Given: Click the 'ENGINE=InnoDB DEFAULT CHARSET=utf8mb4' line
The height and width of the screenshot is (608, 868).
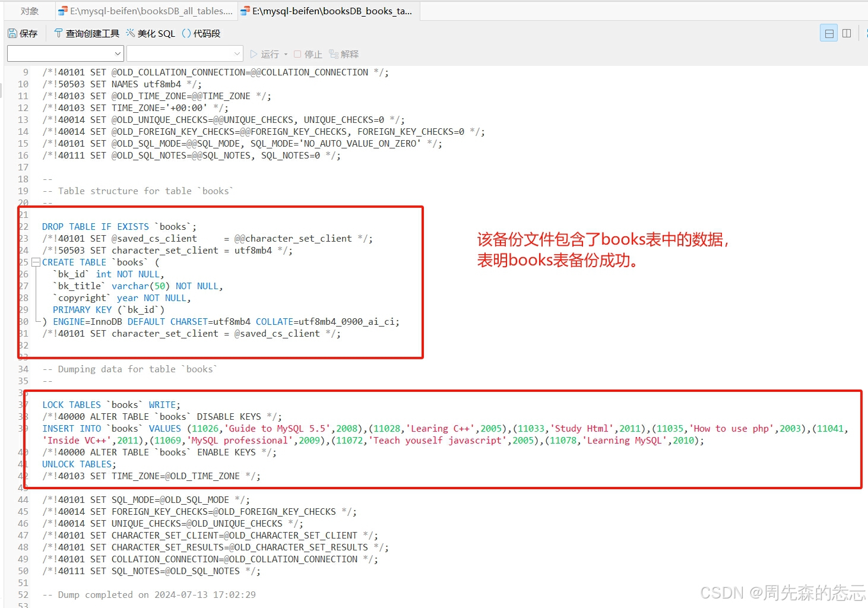Looking at the screenshot, I should coord(221,322).
